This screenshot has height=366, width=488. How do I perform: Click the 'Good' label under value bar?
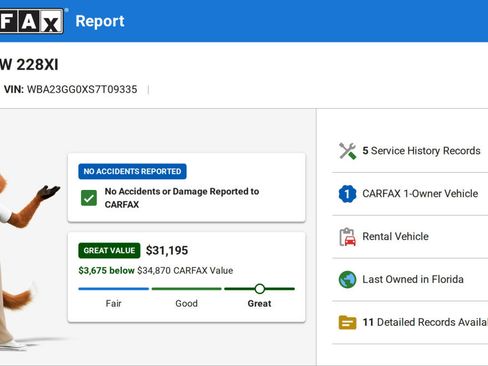187,304
